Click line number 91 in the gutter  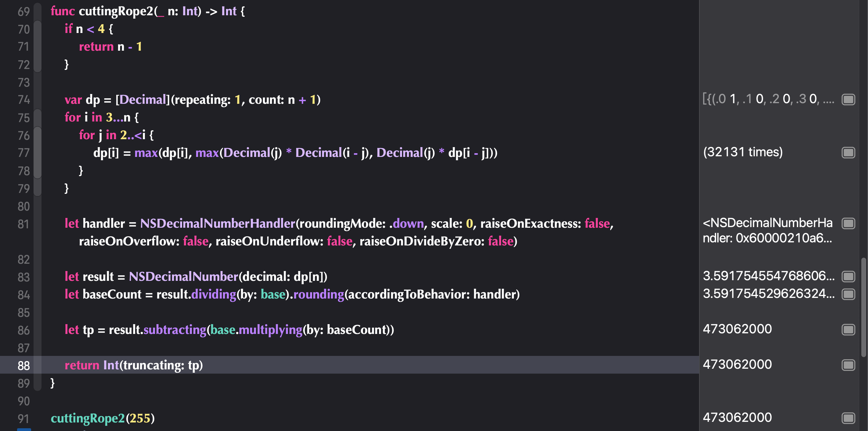click(23, 418)
